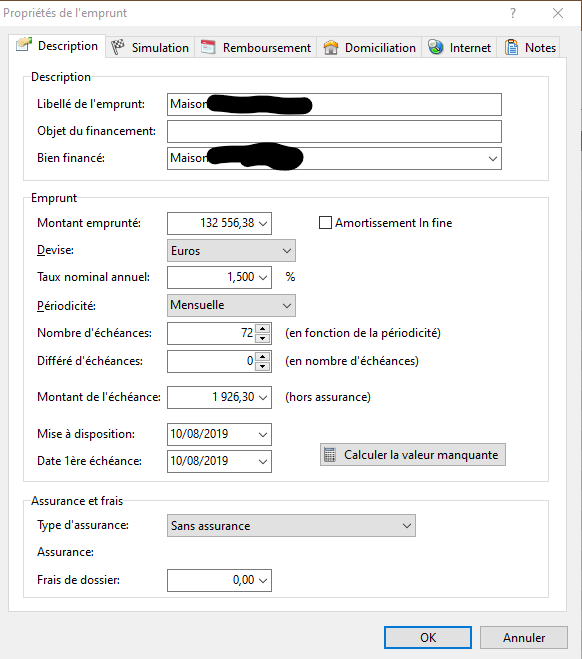Increase Différé d'échéances with up arrow
Screen dimensions: 582x659
(x=263, y=356)
